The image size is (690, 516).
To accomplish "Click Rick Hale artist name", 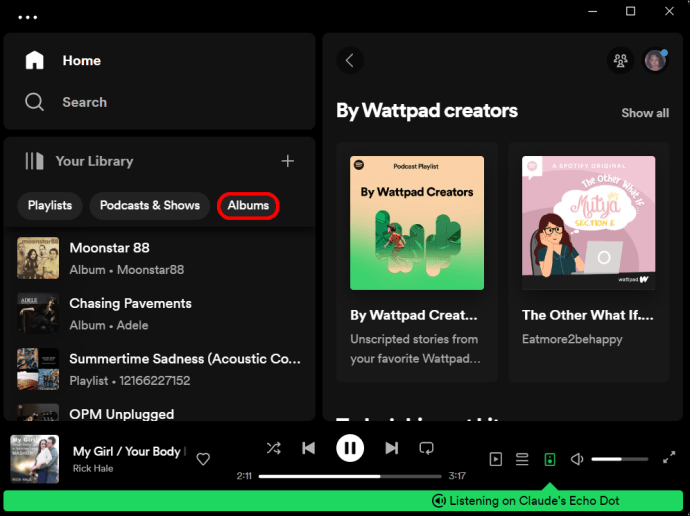I will point(93,468).
